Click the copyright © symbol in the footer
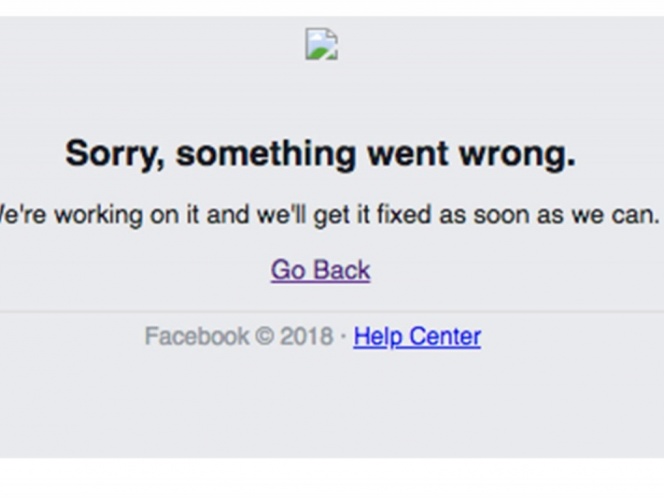Image resolution: width=664 pixels, height=498 pixels. [265, 337]
